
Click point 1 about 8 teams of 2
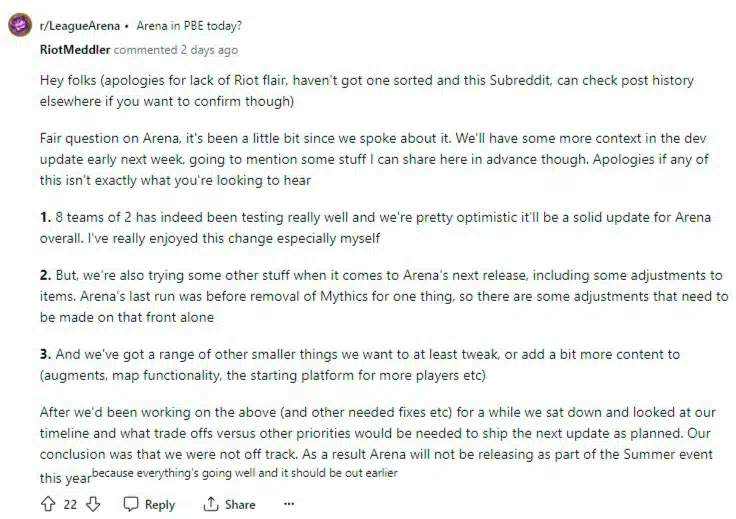pos(375,228)
